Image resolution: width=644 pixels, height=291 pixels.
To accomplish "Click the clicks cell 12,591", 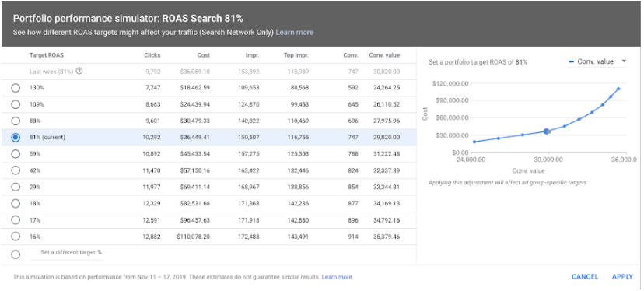I will (x=152, y=220).
